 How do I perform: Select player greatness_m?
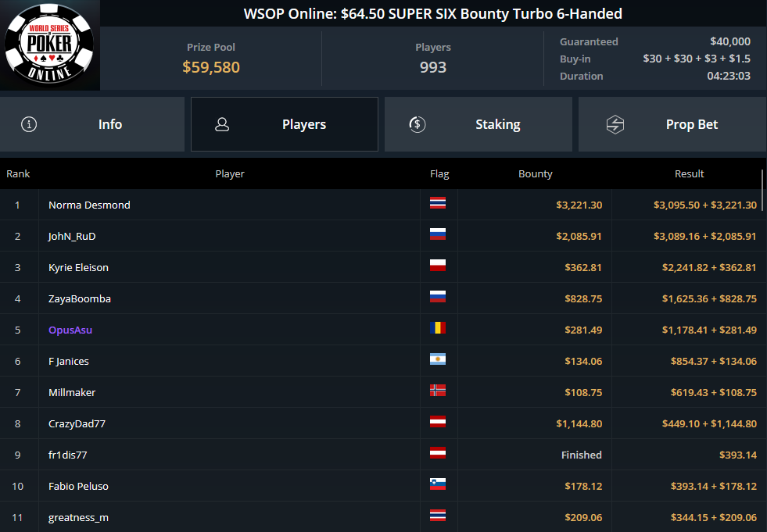click(x=78, y=518)
